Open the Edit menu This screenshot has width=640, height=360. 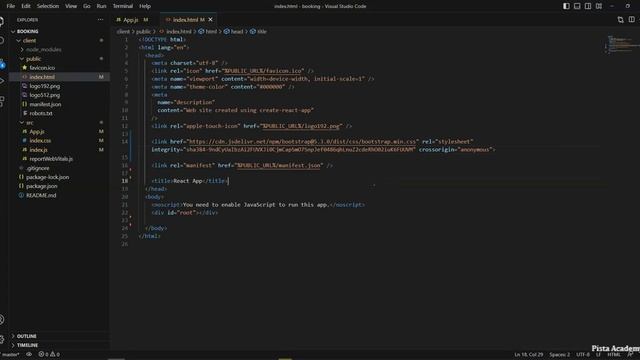pyautogui.click(x=26, y=6)
